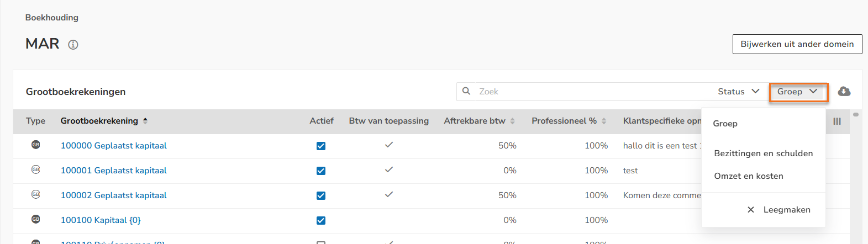Collapse the Groep filter dropdown

798,92
